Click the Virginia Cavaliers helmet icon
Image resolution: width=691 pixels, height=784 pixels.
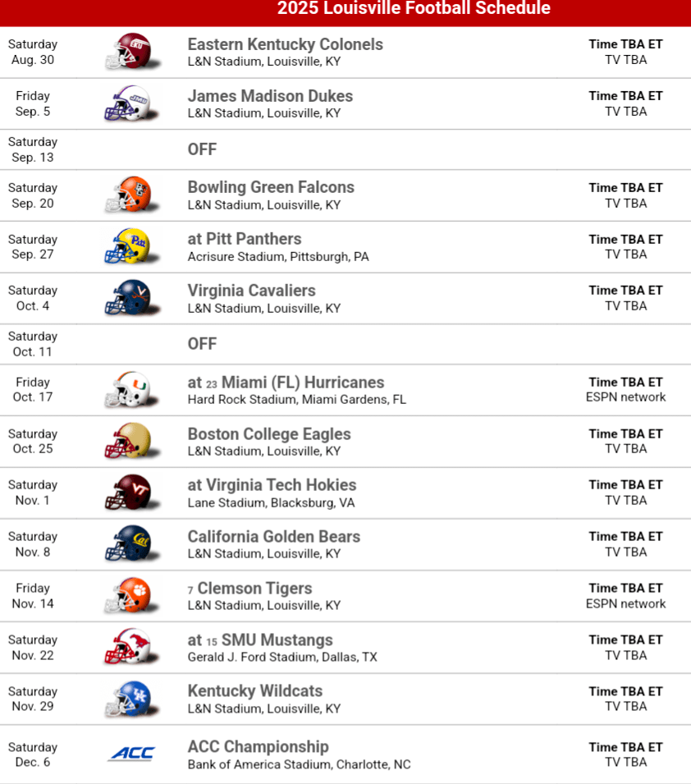click(x=128, y=298)
